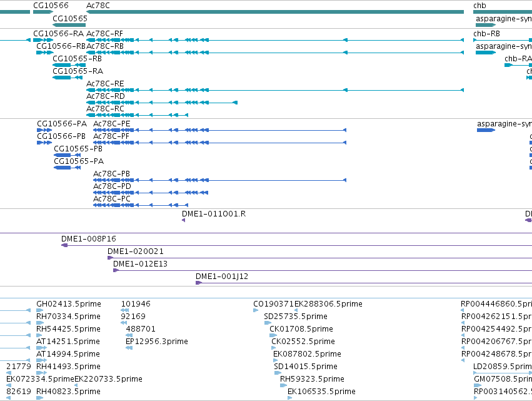Select transcript Ac78C-RE
The width and height of the screenshot is (532, 401).
(275, 90)
